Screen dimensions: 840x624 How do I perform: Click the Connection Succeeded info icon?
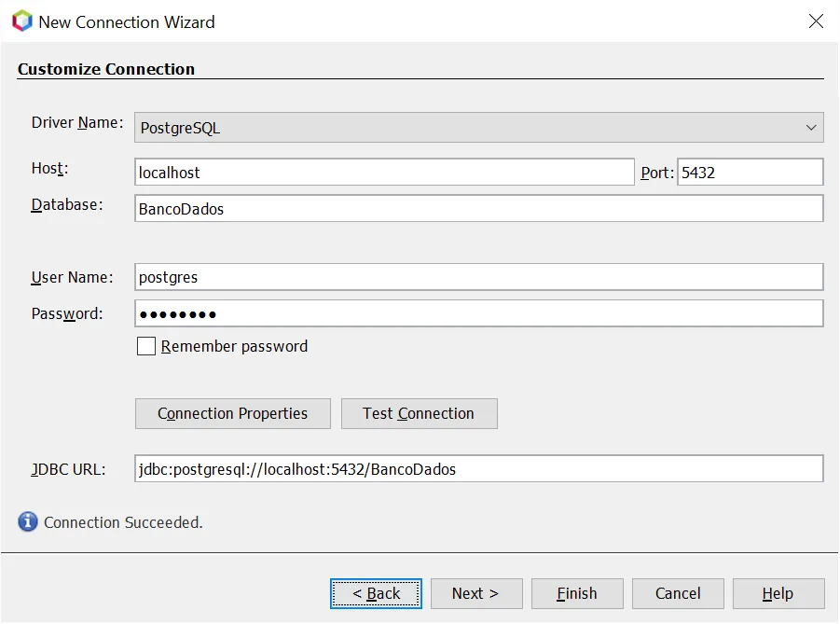pyautogui.click(x=28, y=522)
